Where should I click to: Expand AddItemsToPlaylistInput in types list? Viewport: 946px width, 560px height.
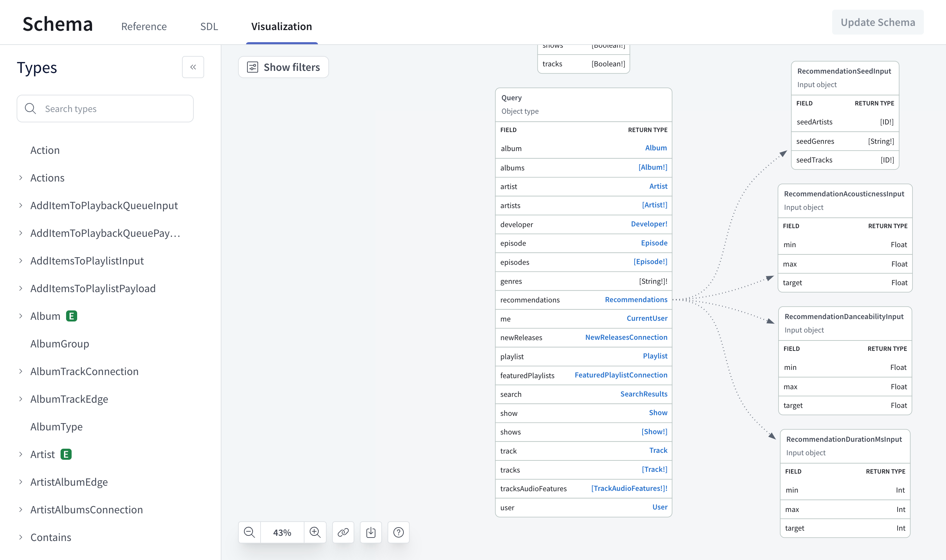tap(21, 261)
